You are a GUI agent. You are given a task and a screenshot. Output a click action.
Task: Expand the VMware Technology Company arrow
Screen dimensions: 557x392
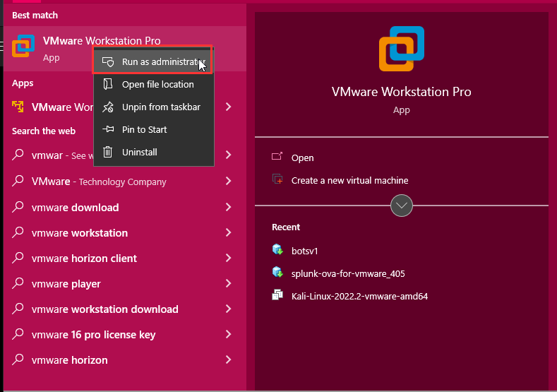tap(229, 181)
